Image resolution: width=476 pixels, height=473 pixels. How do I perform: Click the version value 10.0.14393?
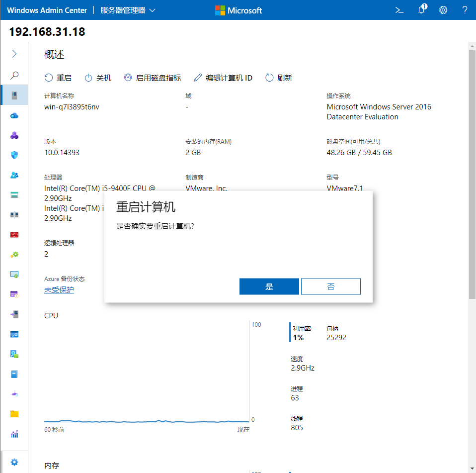tap(62, 153)
